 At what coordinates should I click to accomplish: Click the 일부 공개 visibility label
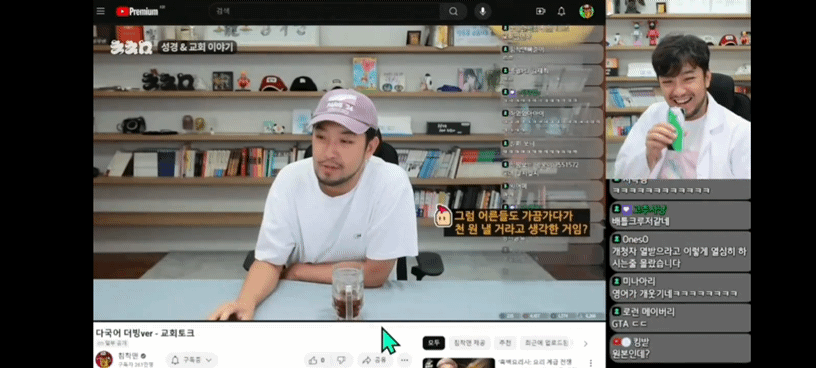[112, 343]
